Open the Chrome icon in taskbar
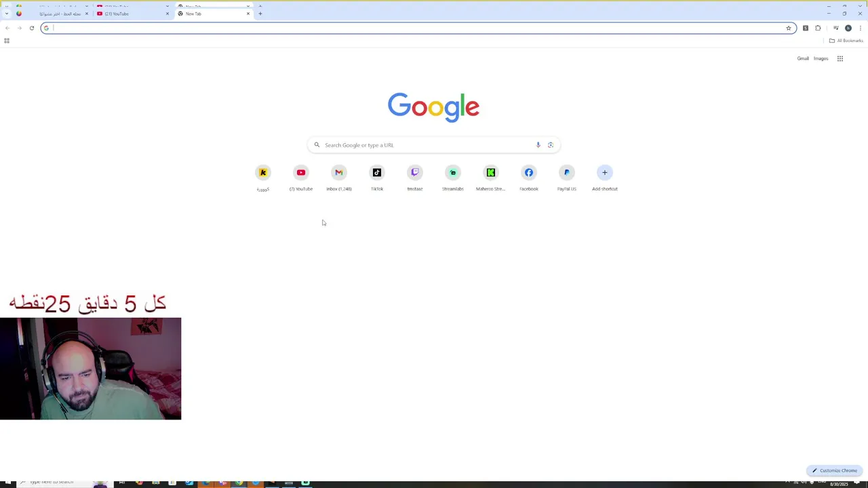The image size is (868, 488). pos(239,483)
